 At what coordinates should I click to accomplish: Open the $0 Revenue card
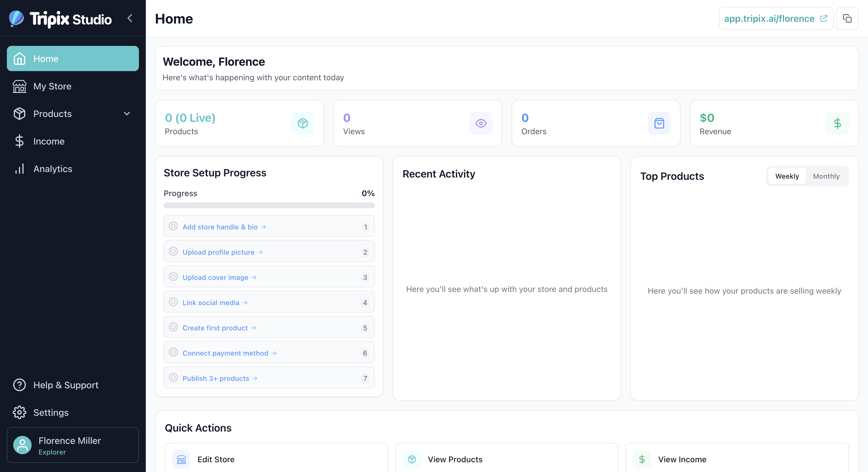[774, 124]
